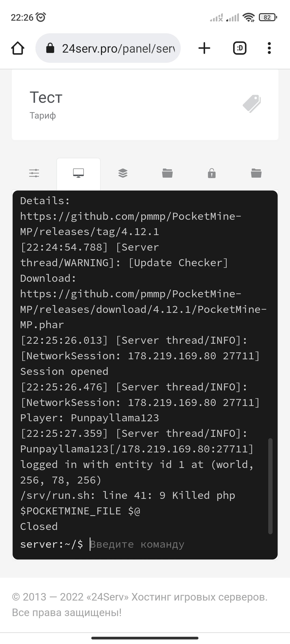Click the price tag icon on Тариф card
This screenshot has height=644, width=290.
(252, 104)
